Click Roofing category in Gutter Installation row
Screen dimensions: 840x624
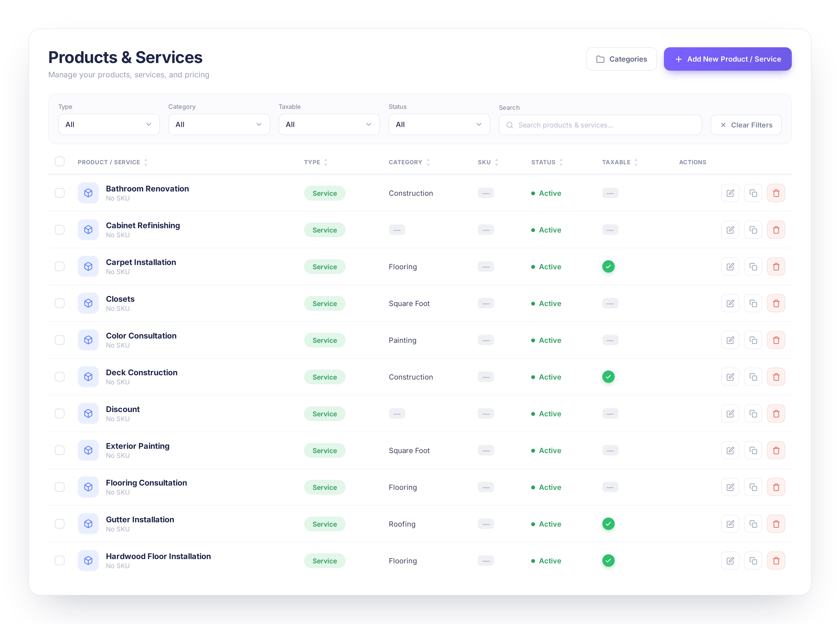point(402,524)
